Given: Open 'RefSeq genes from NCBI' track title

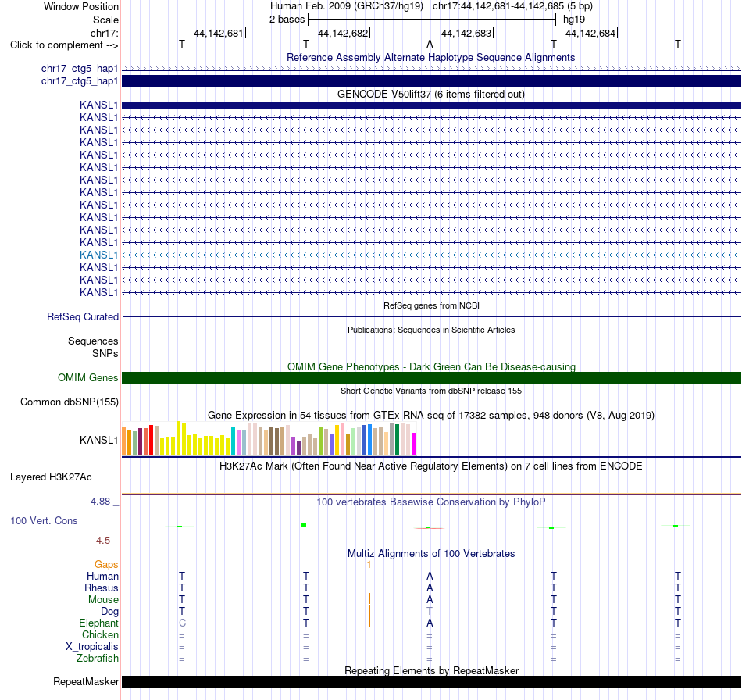Looking at the screenshot, I should [x=431, y=305].
